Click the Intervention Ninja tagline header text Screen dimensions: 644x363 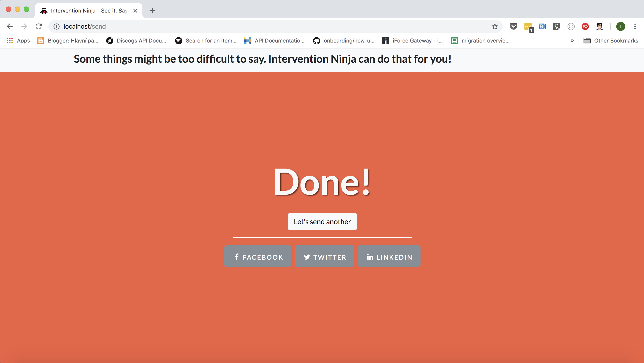pyautogui.click(x=262, y=59)
